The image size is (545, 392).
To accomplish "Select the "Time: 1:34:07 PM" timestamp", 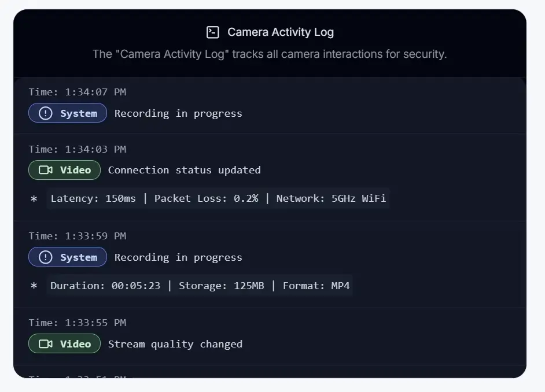I will tap(77, 92).
